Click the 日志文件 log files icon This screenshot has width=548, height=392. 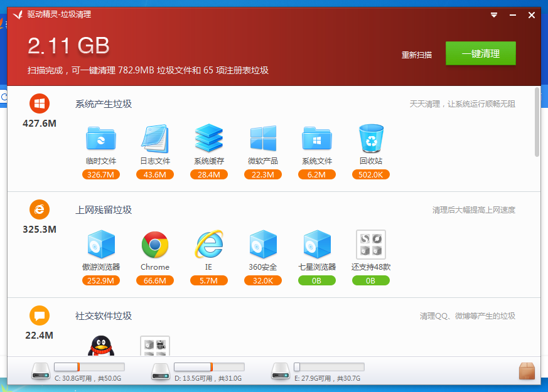coord(154,138)
